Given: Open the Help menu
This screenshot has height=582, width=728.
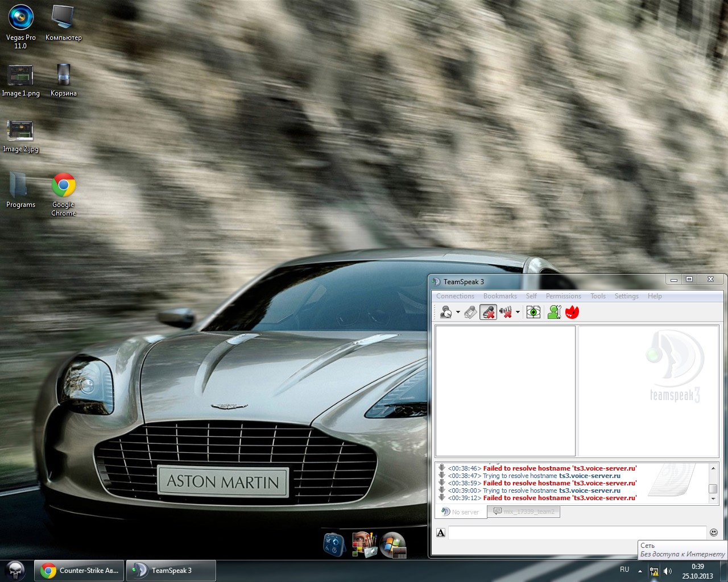Looking at the screenshot, I should (655, 296).
